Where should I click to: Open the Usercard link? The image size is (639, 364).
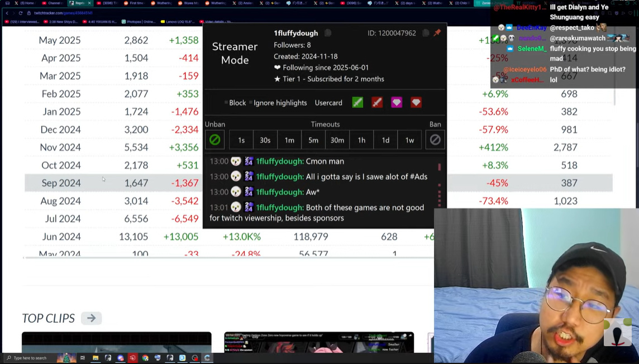(328, 103)
